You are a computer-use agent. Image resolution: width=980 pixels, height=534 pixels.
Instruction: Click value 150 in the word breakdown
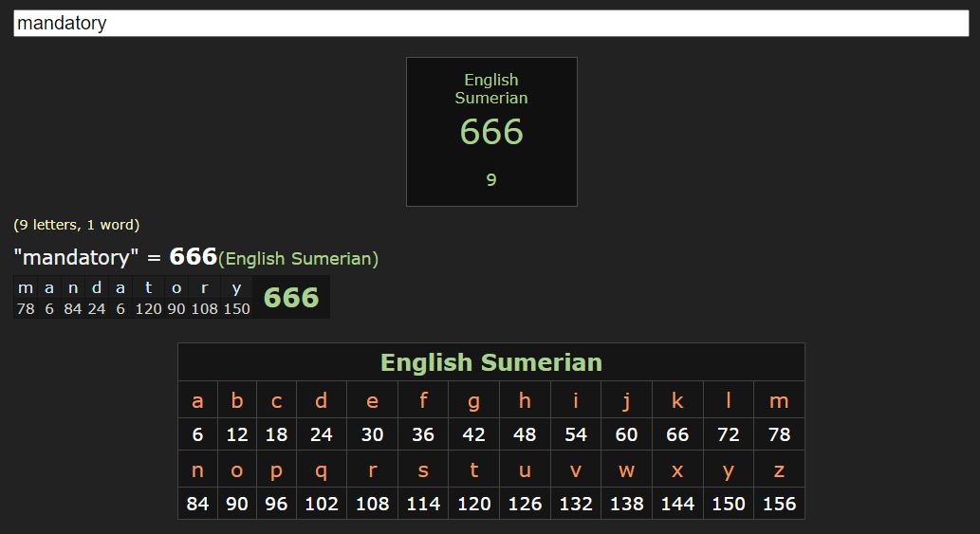237,308
